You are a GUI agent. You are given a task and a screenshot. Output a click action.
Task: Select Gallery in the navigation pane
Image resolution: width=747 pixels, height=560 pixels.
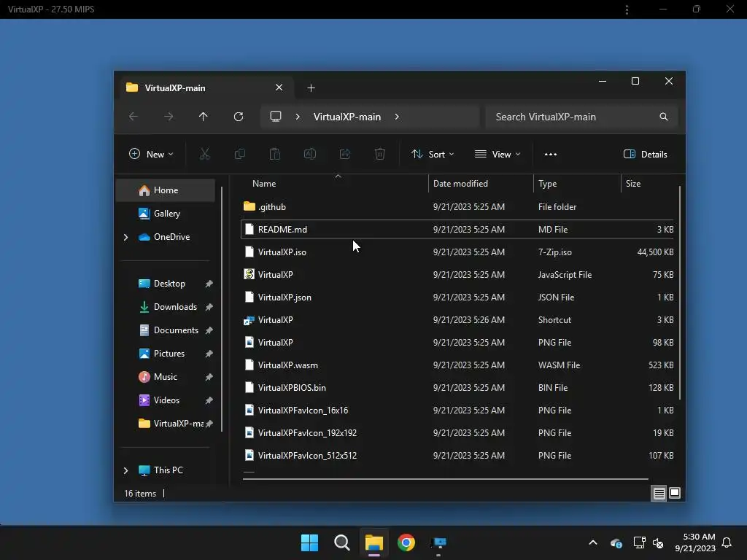point(166,214)
